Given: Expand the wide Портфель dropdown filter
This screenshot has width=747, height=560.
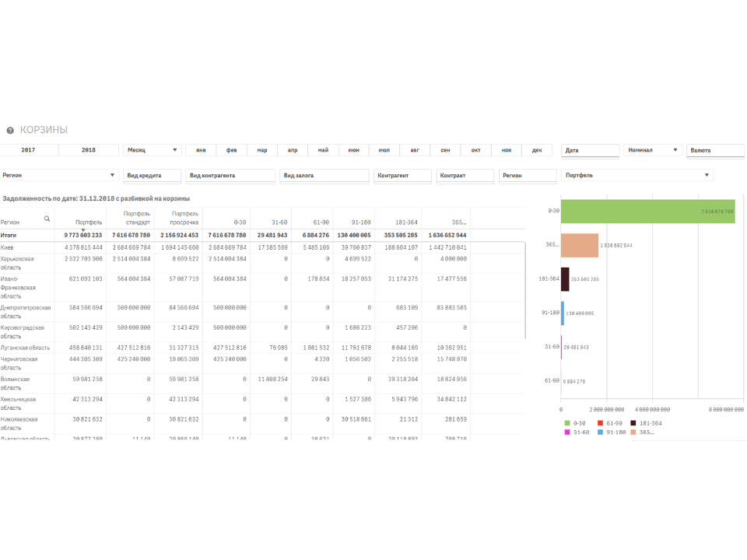Looking at the screenshot, I should (637, 176).
